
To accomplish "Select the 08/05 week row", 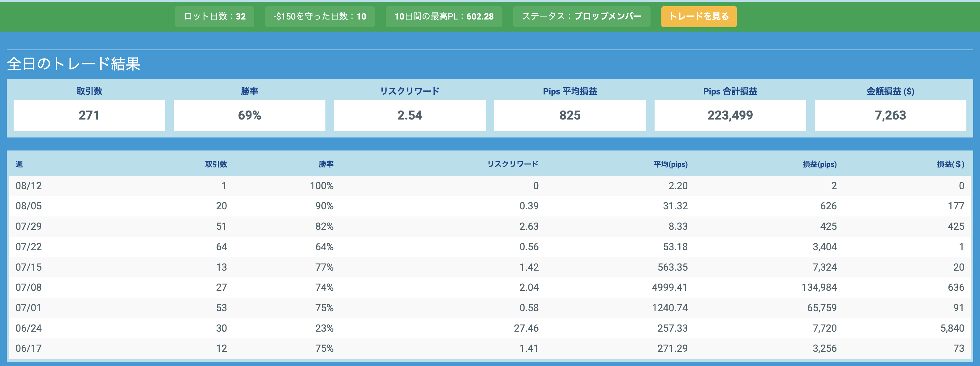I will point(490,206).
